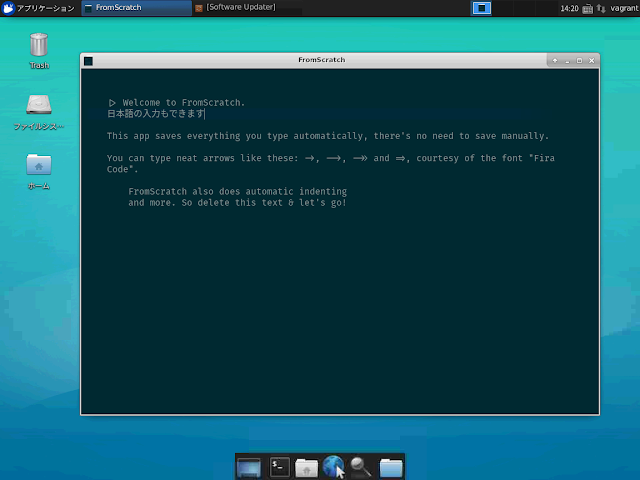Viewport: 640px width, 480px height.
Task: Click the fold triangle beside Welcome line
Action: coord(112,103)
